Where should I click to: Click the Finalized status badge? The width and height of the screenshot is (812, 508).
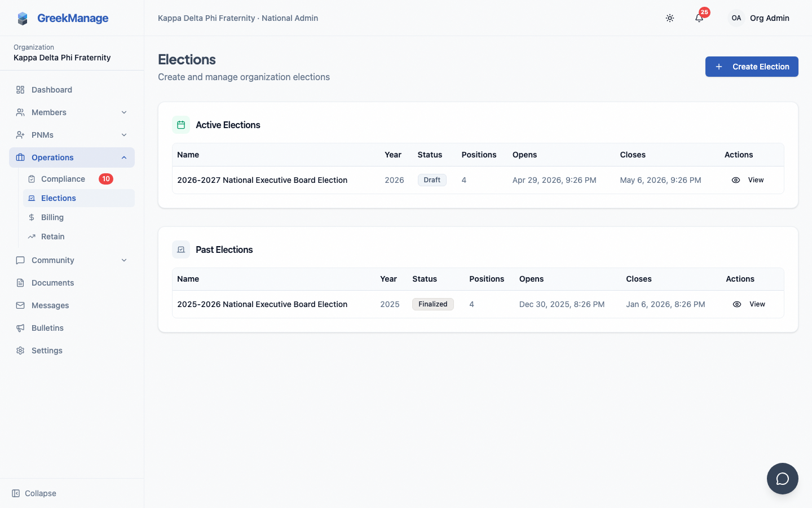click(433, 304)
